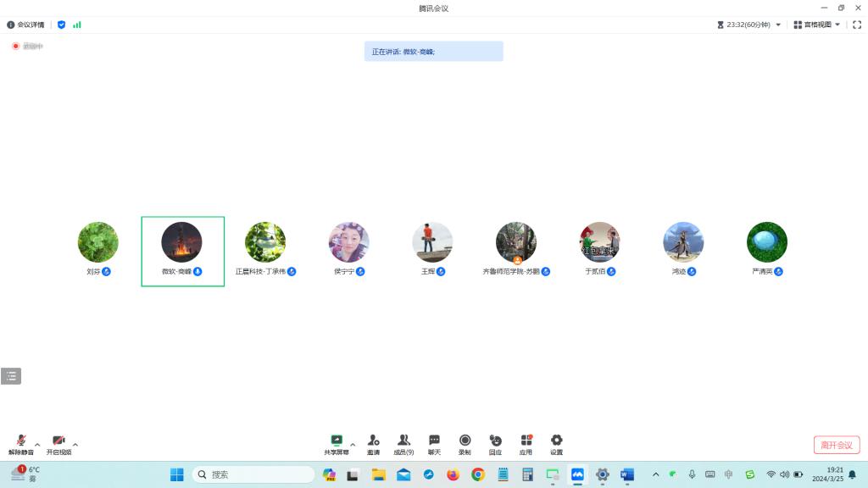The height and width of the screenshot is (488, 868).
Task: Select 微软-商峰 participant avatar
Action: 182,242
